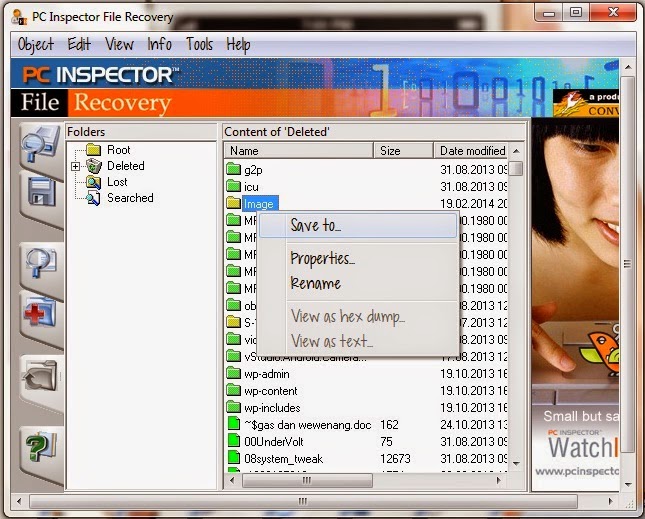Image resolution: width=645 pixels, height=519 pixels.
Task: Expand the Deleted tree node
Action: (75, 166)
